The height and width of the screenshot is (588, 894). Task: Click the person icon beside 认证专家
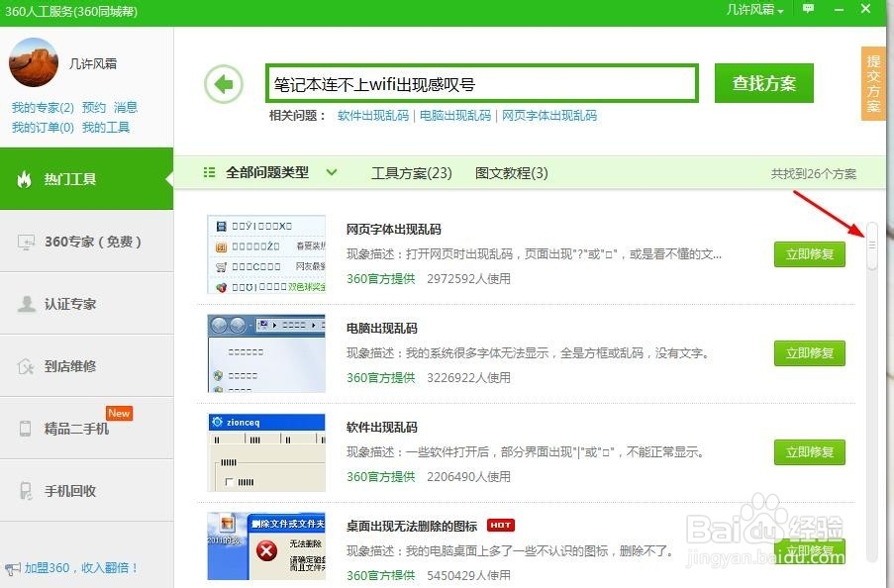pos(26,304)
